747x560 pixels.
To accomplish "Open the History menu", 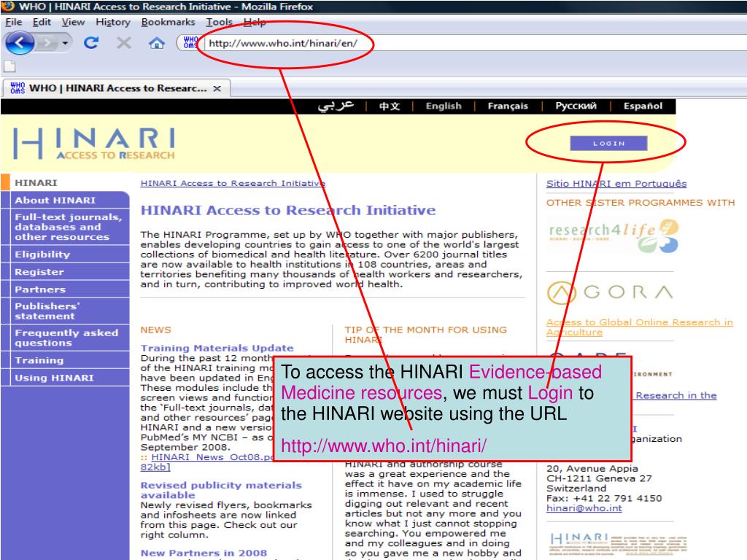I will pos(113,22).
